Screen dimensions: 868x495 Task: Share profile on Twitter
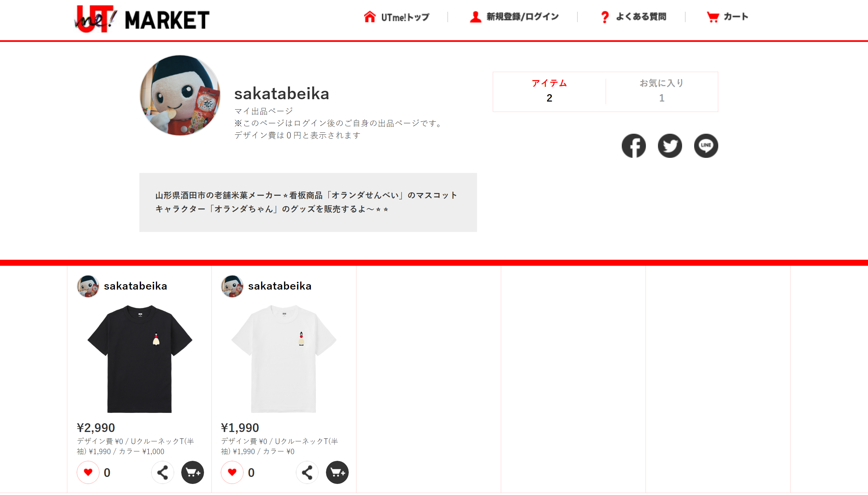click(670, 146)
